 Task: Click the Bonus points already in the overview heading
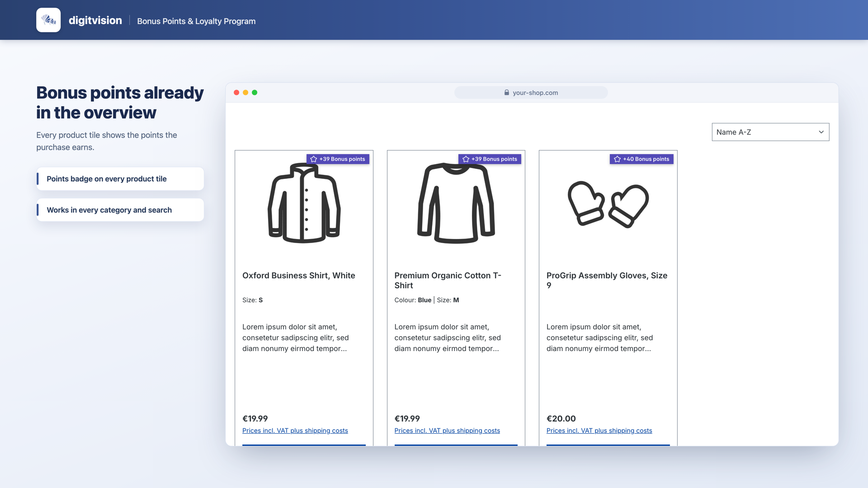pyautogui.click(x=120, y=103)
